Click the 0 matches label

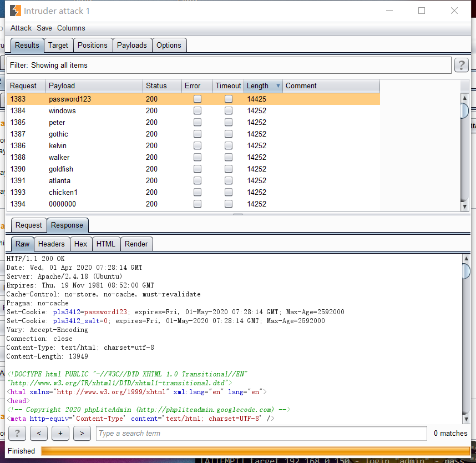coord(450,433)
